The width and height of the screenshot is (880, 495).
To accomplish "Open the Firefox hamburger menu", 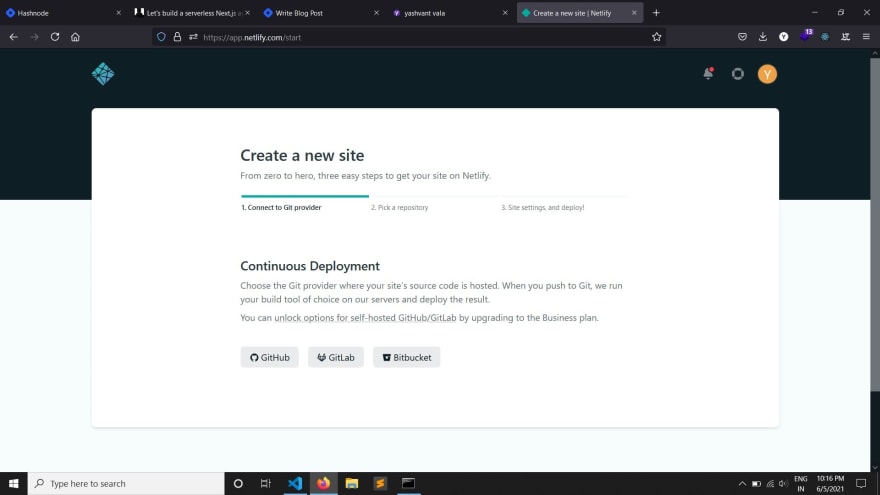I will (866, 37).
